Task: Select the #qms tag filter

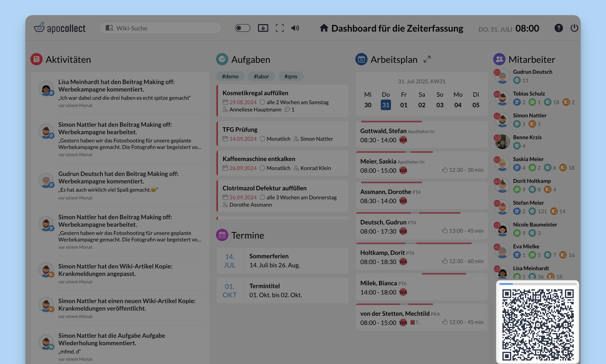Action: [x=291, y=76]
